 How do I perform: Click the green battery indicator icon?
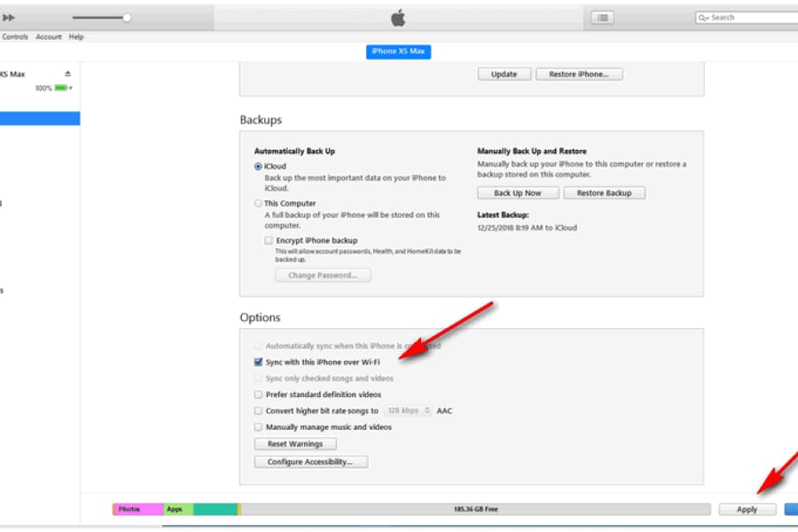(62, 88)
